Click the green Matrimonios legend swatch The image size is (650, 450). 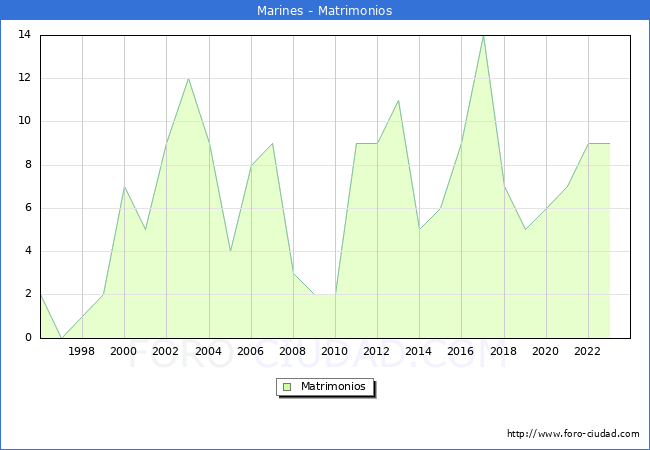pyautogui.click(x=286, y=386)
